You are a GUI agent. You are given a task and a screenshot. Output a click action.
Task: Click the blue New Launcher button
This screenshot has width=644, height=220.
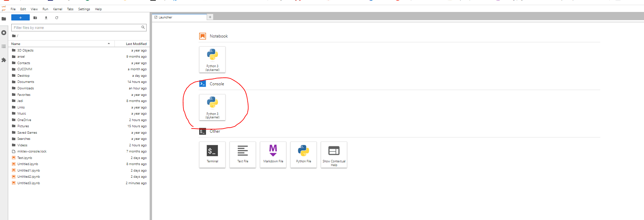20,18
